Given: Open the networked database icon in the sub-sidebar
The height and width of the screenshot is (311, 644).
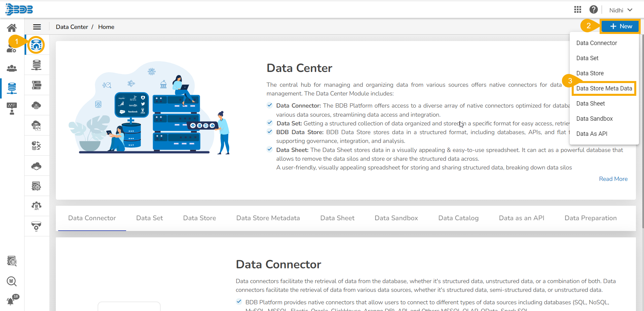Looking at the screenshot, I should pos(36,65).
